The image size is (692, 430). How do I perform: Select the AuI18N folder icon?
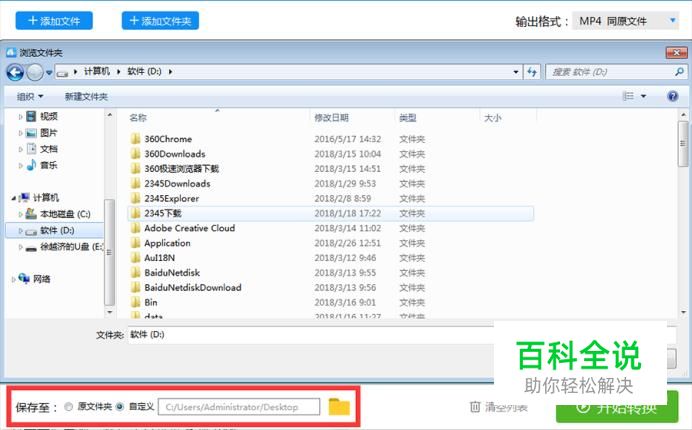(x=135, y=257)
